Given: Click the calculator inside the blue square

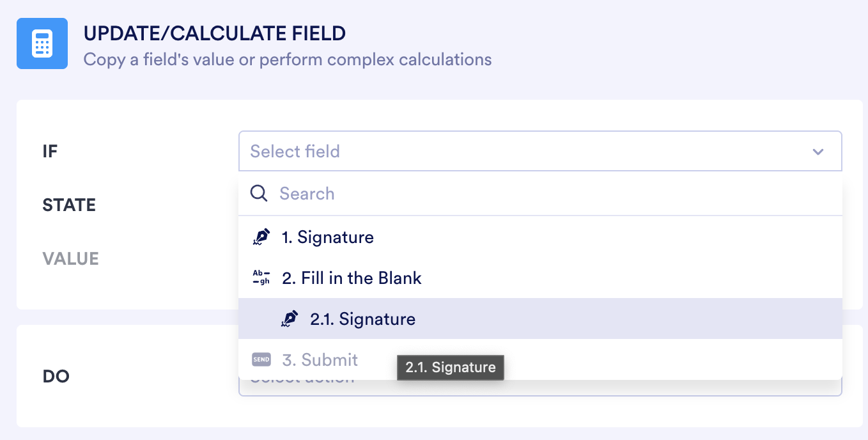Looking at the screenshot, I should tap(42, 43).
